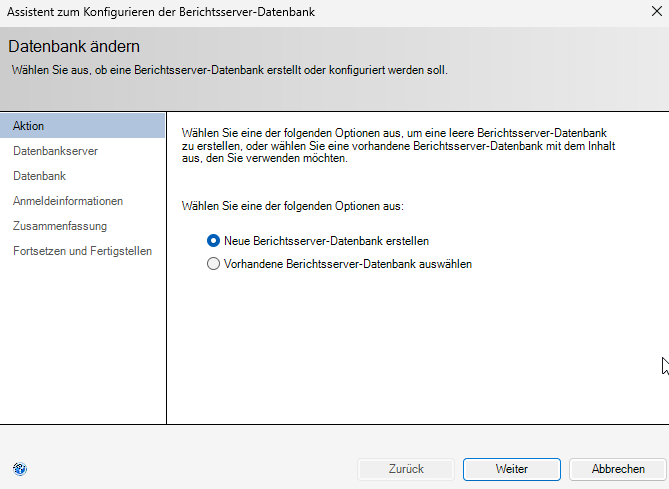Click 'Wählen Sie eine der folgenden Optionen aus:' label

pos(293,206)
